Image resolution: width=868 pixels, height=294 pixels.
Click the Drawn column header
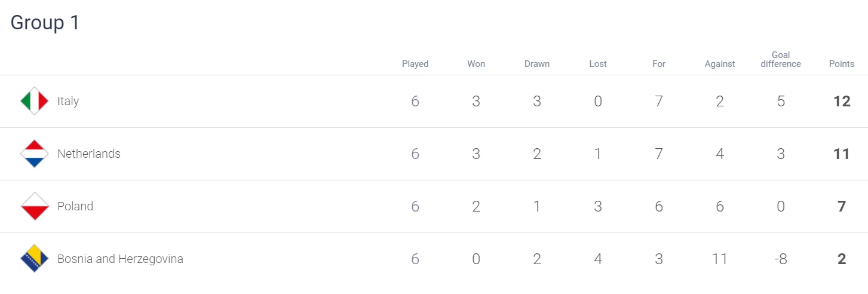pos(537,64)
